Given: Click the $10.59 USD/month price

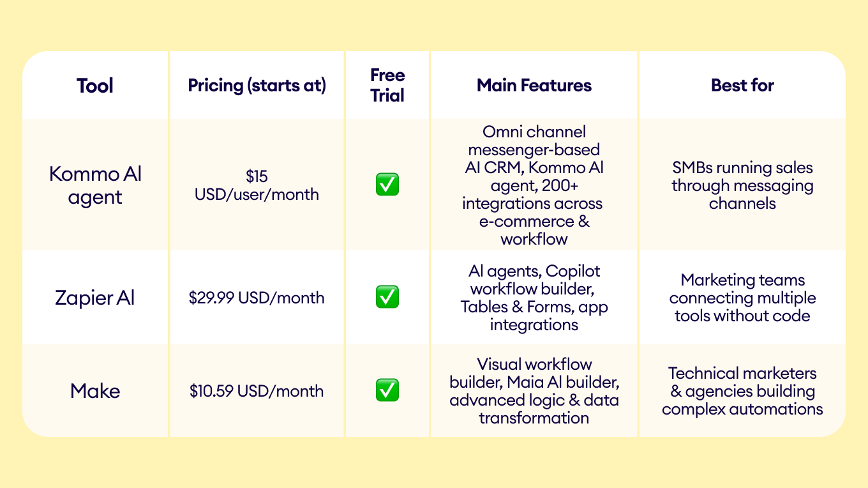Looking at the screenshot, I should (x=257, y=391).
